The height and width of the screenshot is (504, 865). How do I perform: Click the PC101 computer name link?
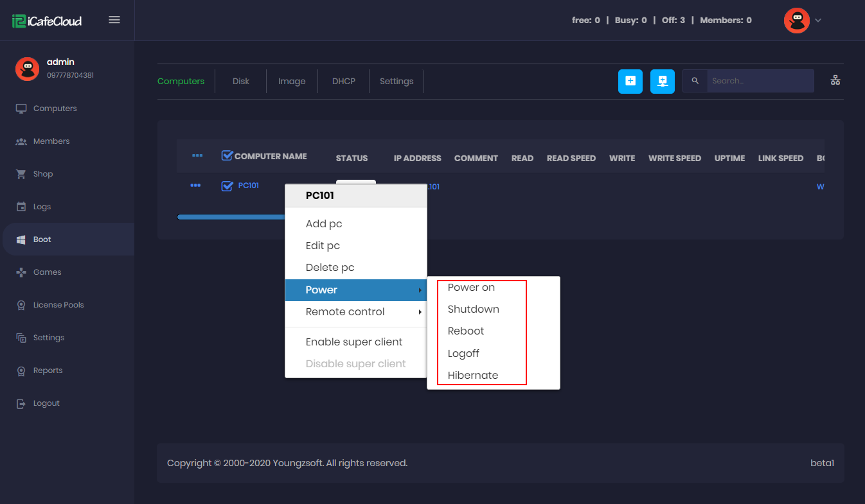(248, 186)
